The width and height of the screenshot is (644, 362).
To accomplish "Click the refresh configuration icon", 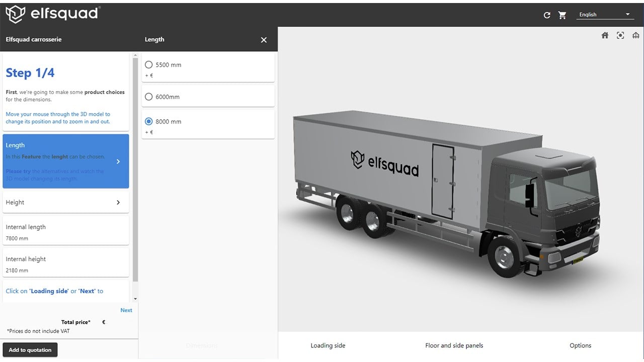I will [547, 15].
